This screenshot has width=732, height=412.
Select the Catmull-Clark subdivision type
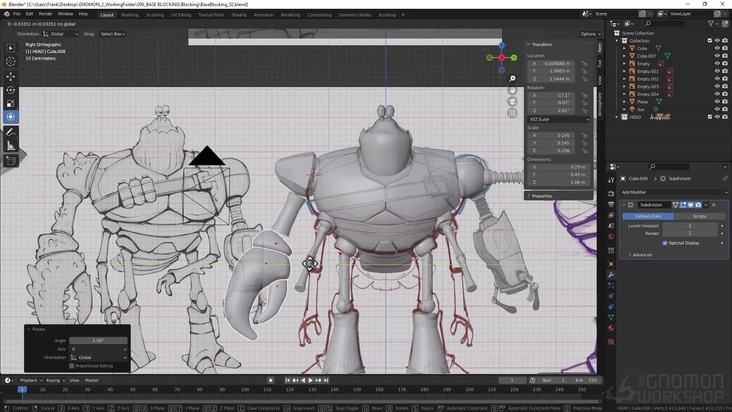tap(648, 216)
